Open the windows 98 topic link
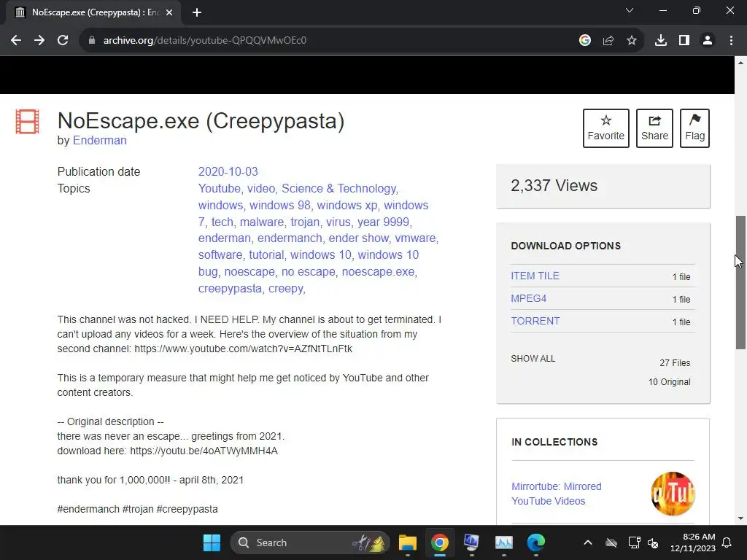The width and height of the screenshot is (747, 560). click(x=279, y=205)
